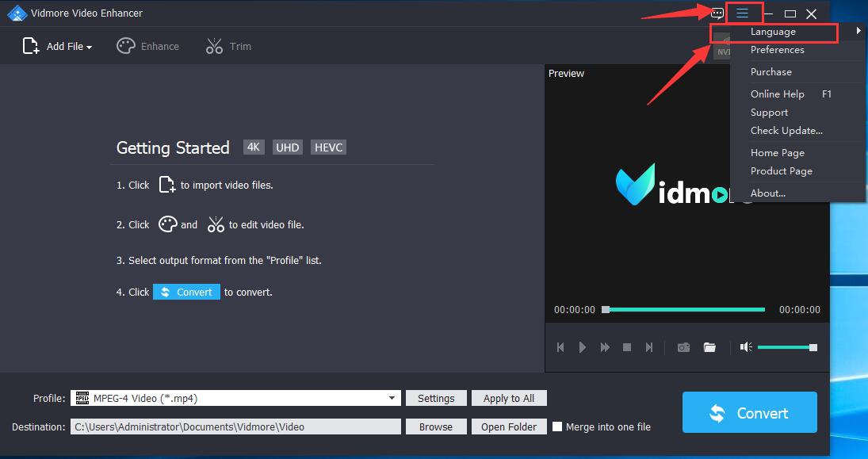Enable Merge into one file checkbox
868x459 pixels.
point(557,426)
